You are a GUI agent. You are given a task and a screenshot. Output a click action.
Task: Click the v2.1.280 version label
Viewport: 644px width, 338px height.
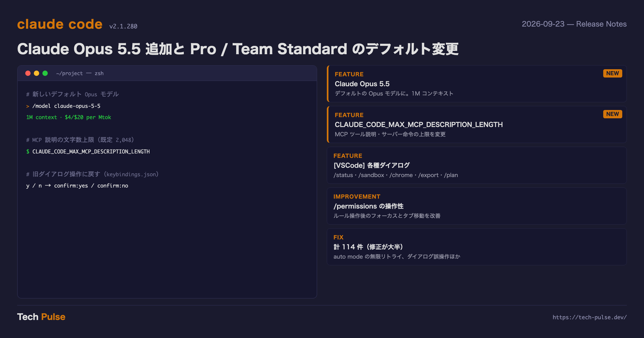click(123, 26)
